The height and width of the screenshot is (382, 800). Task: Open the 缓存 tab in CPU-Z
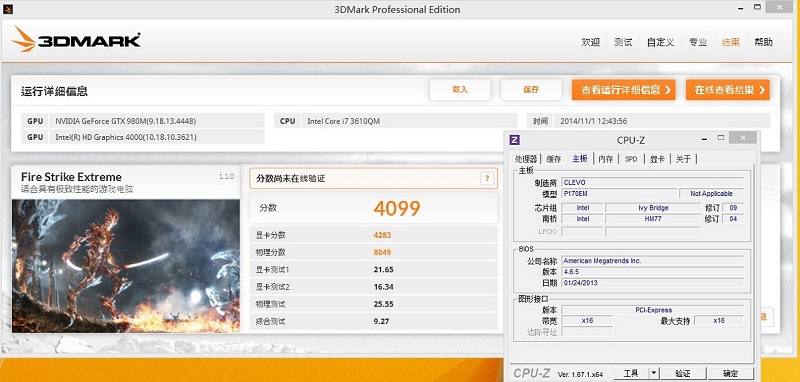(554, 159)
